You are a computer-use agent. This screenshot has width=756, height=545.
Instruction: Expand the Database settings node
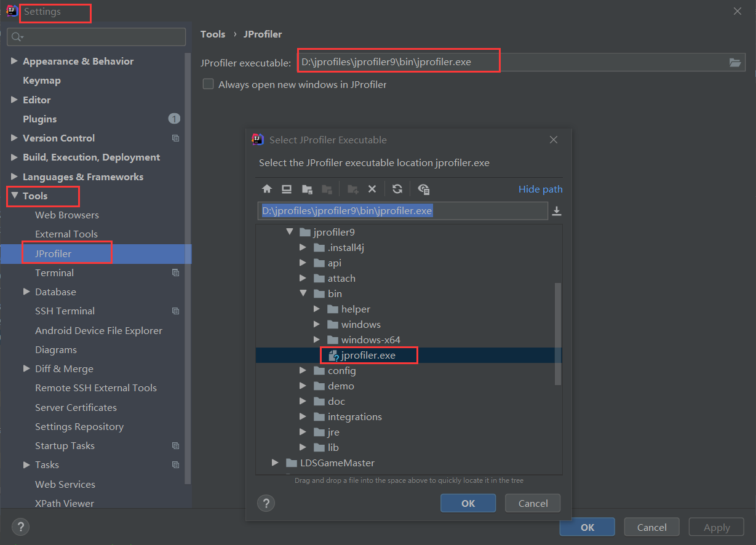[x=26, y=292]
